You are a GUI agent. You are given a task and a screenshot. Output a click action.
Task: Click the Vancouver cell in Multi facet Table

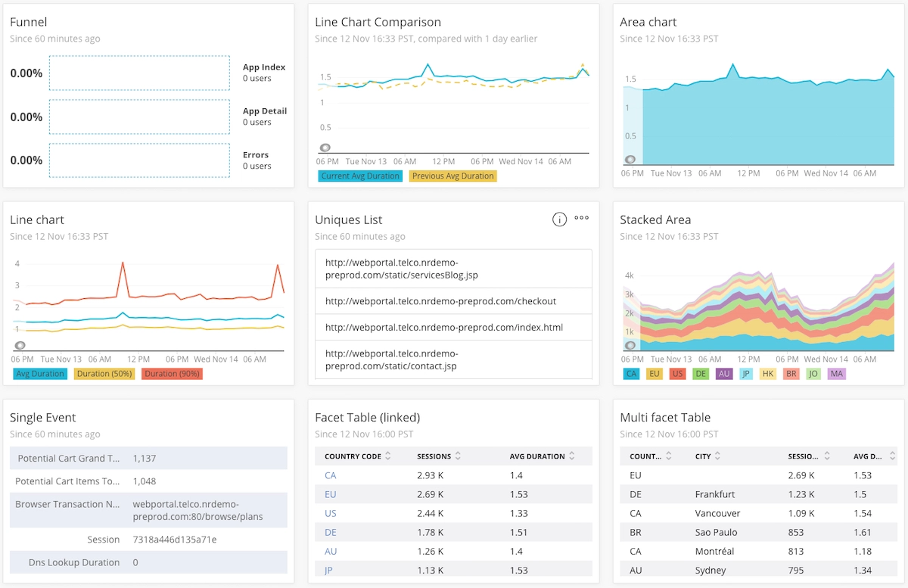click(717, 513)
